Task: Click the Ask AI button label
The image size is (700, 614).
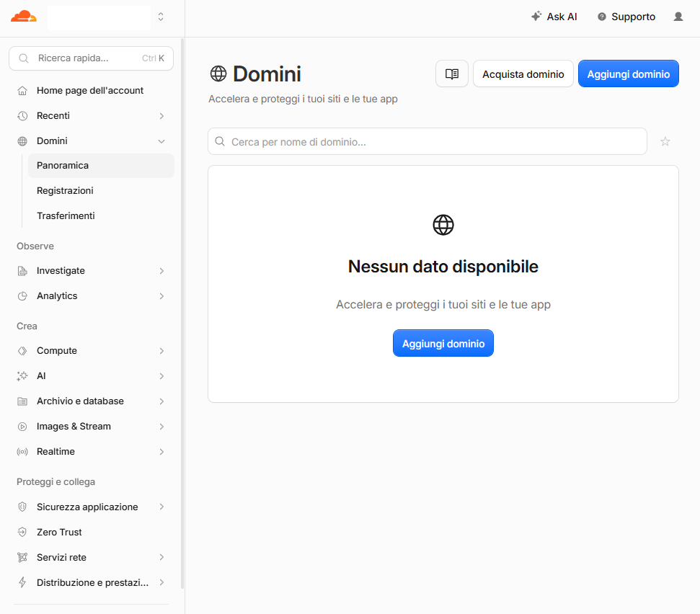Action: [562, 17]
